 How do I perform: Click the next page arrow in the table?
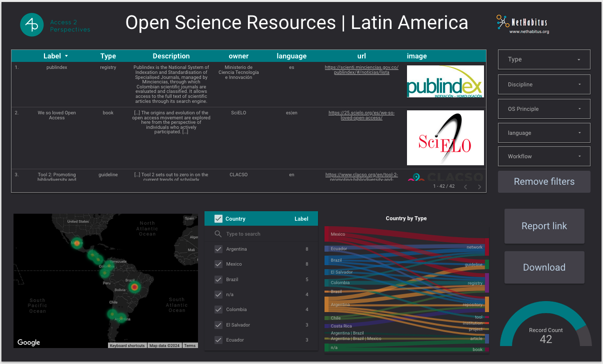[479, 187]
